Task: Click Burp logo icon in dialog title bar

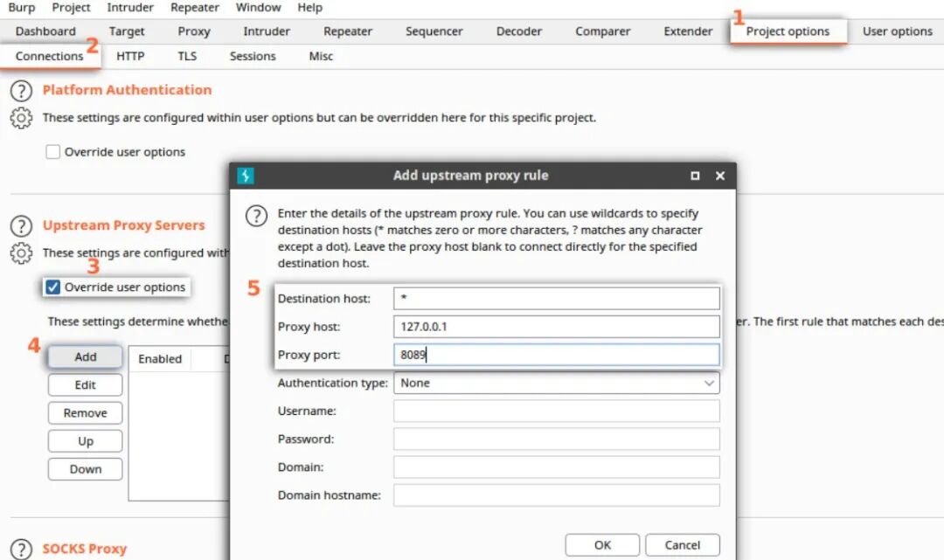Action: (x=246, y=176)
